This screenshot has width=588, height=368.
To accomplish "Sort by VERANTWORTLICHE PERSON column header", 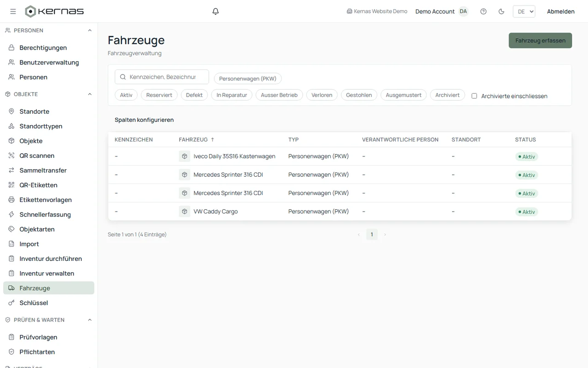I will [x=400, y=140].
